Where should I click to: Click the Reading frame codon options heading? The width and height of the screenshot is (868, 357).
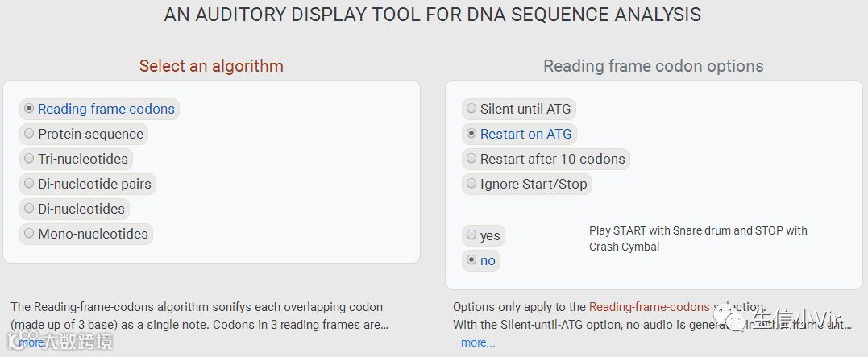[x=653, y=66]
